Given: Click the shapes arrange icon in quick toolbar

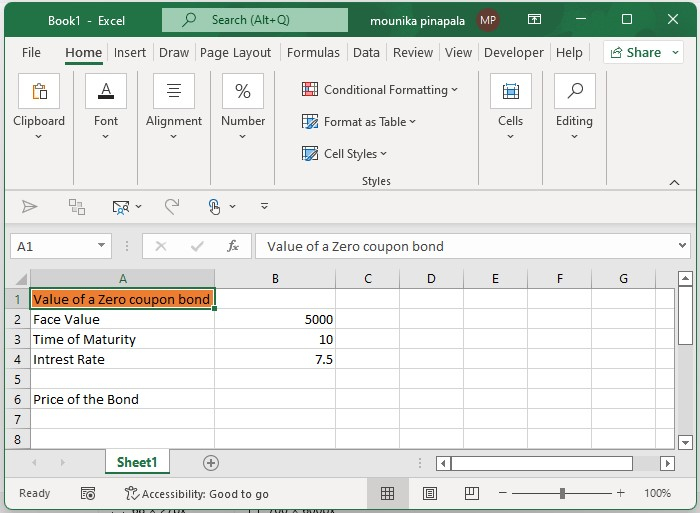Looking at the screenshot, I should 77,207.
